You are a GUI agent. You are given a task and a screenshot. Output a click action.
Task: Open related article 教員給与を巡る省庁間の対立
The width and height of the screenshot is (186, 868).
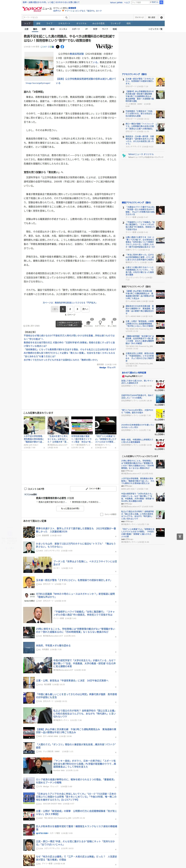(x=69, y=344)
